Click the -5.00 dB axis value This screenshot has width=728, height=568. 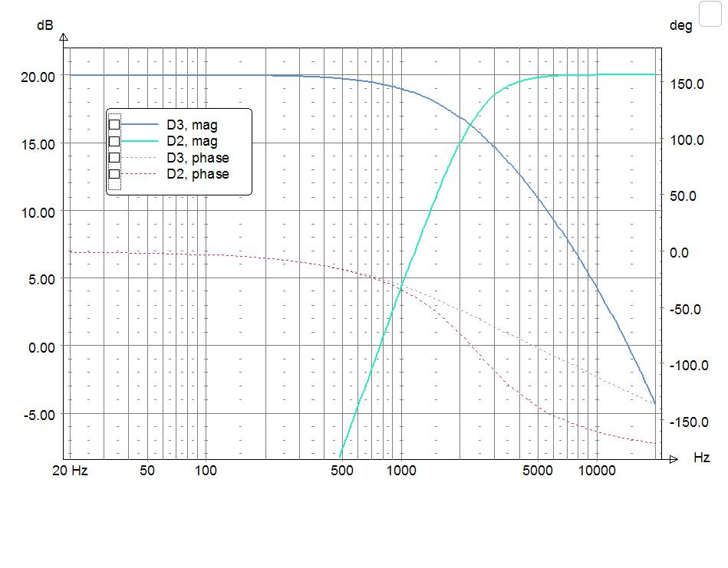(x=39, y=415)
